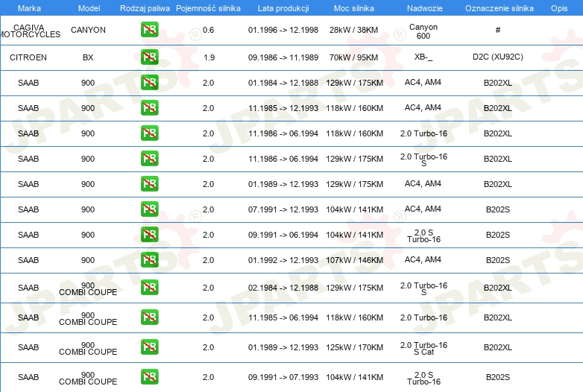Click the fuel icon in the 02.1984 Combi Coupe row
Image resolution: width=583 pixels, height=392 pixels.
click(x=149, y=288)
